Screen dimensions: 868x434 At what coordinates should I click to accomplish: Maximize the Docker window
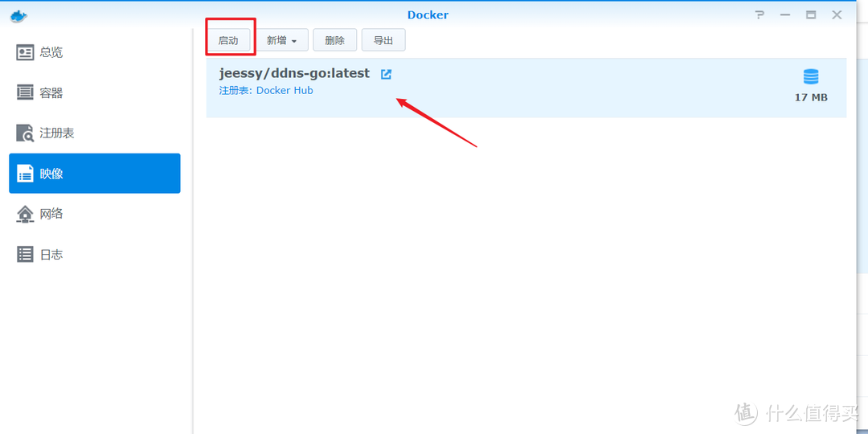811,15
